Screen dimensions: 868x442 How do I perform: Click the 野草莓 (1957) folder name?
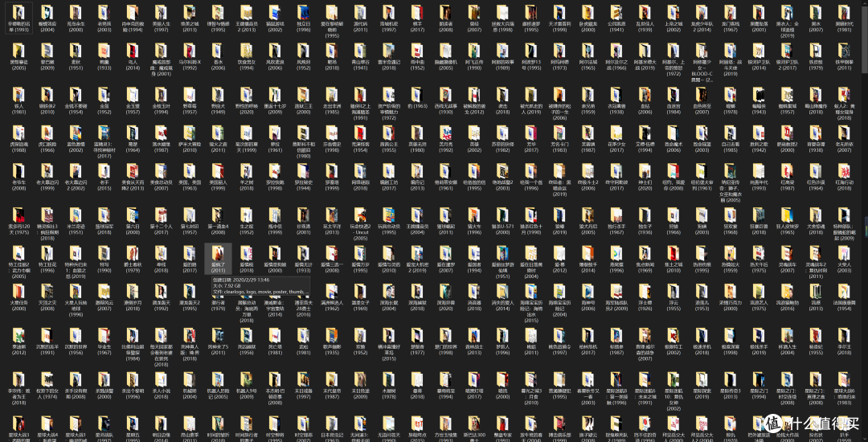[190, 108]
